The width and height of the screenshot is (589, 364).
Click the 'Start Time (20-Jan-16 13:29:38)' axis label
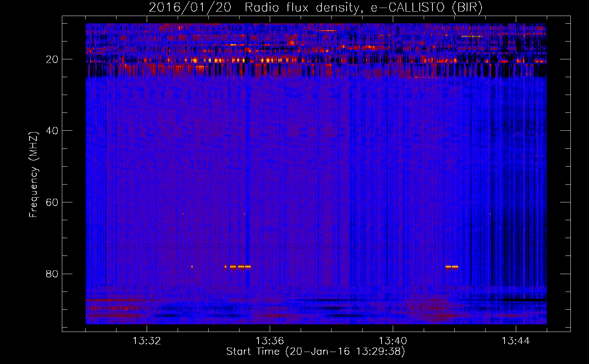pos(316,352)
